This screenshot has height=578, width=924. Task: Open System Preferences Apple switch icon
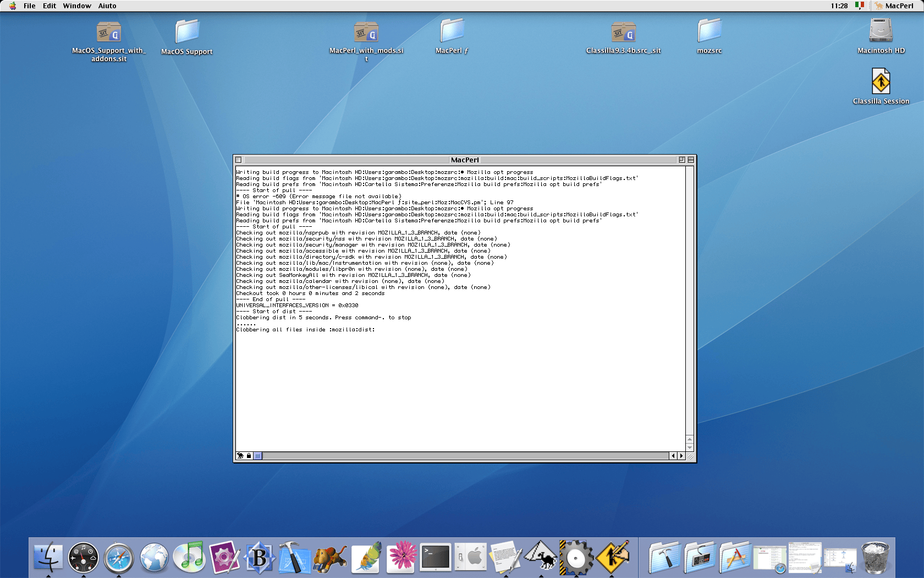point(471,557)
